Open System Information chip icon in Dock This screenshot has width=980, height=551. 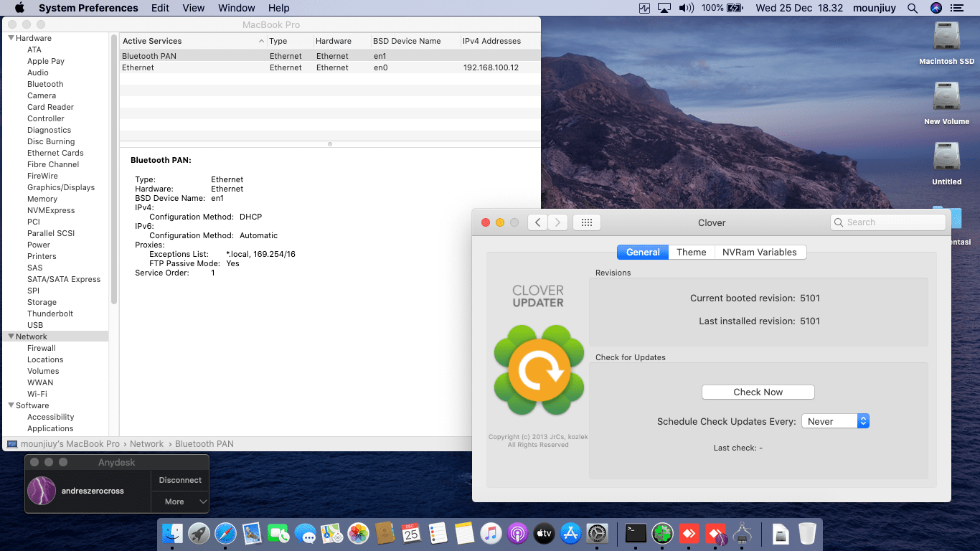[x=742, y=533]
